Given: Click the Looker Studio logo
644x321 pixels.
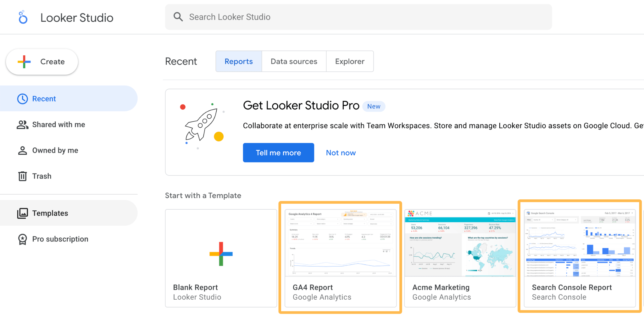Looking at the screenshot, I should click(23, 17).
